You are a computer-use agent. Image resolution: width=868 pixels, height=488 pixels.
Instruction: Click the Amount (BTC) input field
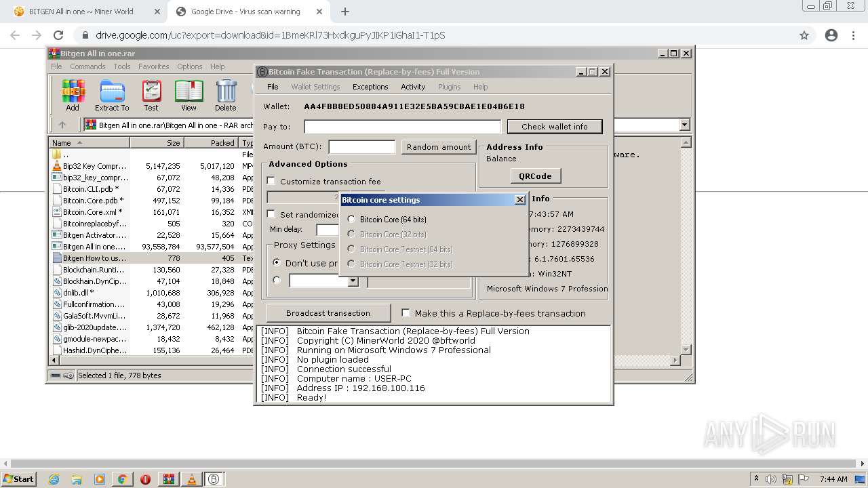(x=361, y=147)
